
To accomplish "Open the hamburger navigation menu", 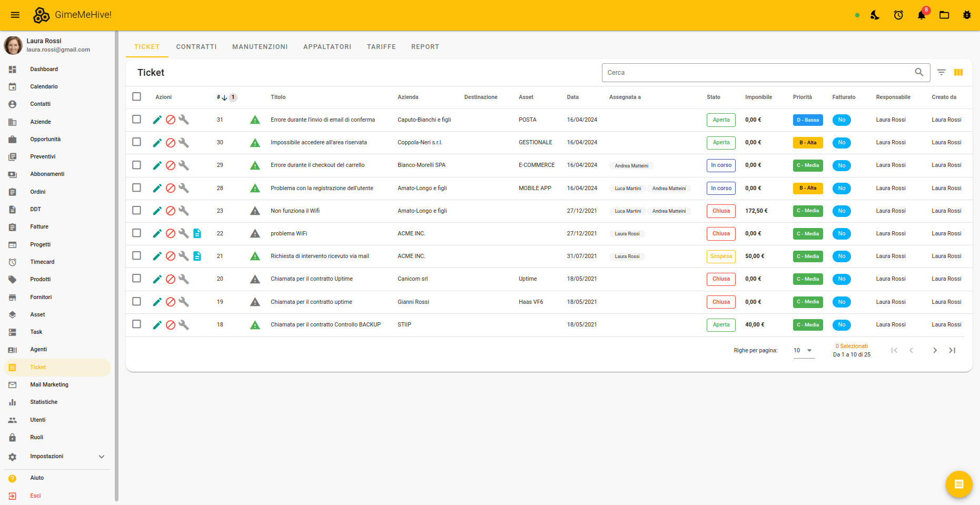I will [15, 15].
